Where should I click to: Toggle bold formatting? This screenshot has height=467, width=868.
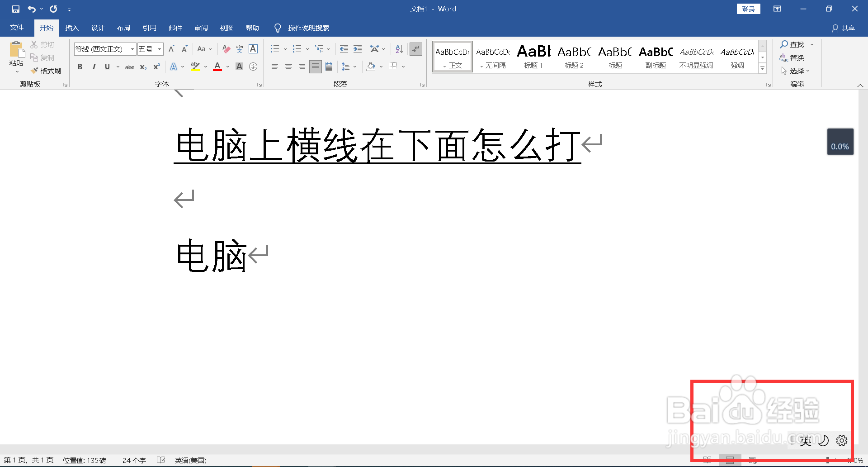[80, 67]
